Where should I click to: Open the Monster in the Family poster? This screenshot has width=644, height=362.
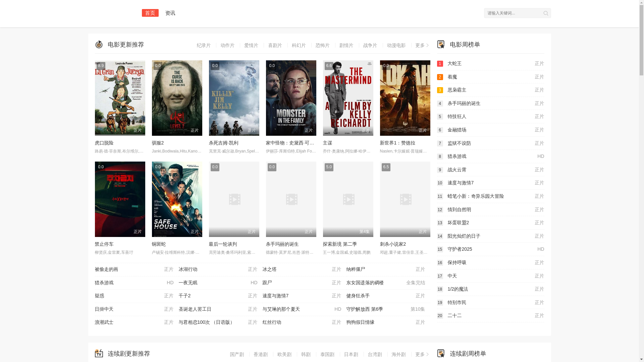click(291, 98)
